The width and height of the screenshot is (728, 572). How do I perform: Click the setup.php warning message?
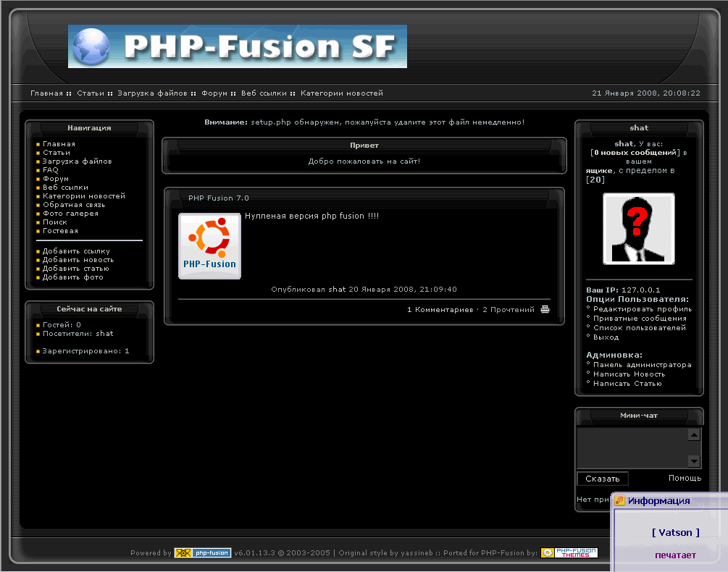(364, 122)
